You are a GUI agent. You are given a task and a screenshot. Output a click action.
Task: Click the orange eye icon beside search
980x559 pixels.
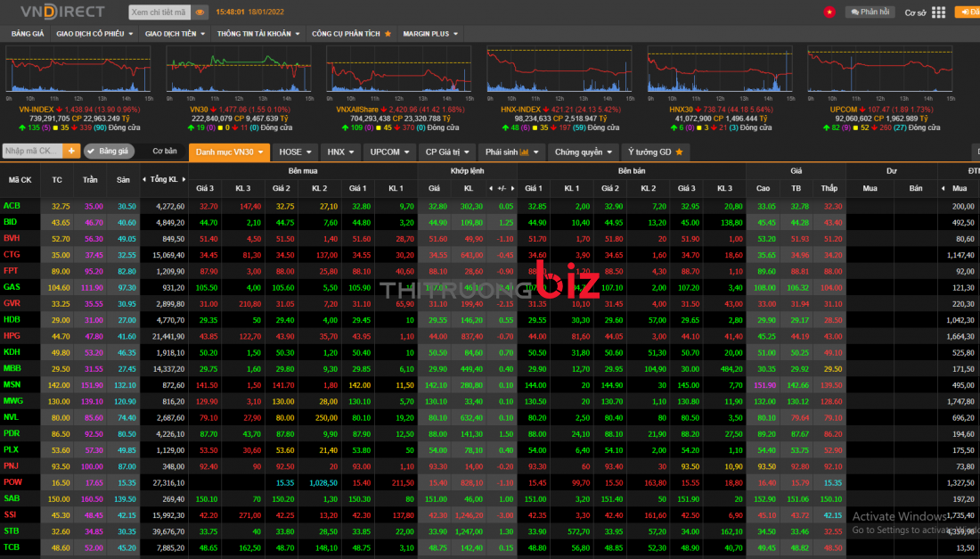[x=200, y=12]
